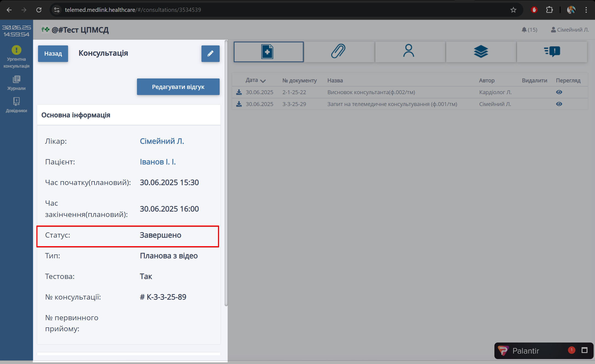Click the Назад button
This screenshot has width=595, height=364.
53,54
